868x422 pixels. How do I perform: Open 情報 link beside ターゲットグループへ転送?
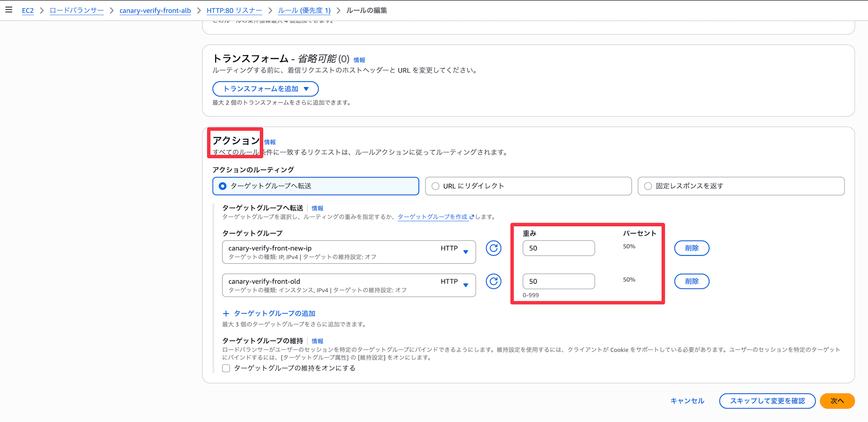tap(317, 209)
